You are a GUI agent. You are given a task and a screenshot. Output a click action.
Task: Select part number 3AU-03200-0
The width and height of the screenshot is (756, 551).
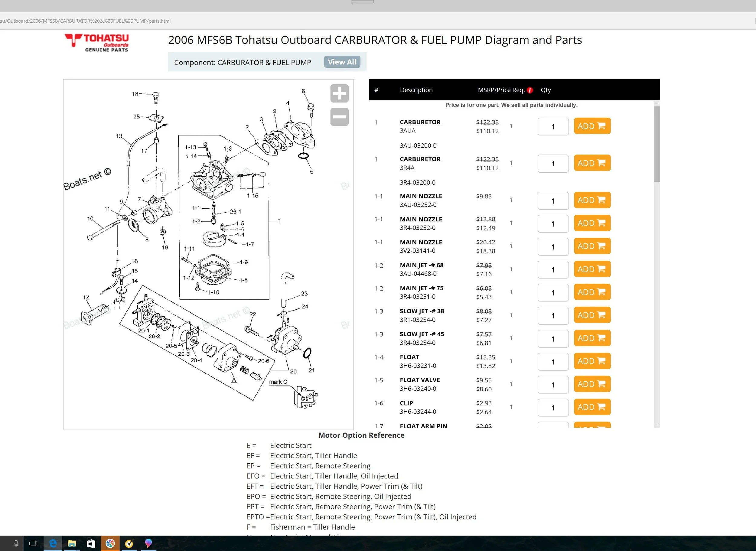[x=418, y=145]
